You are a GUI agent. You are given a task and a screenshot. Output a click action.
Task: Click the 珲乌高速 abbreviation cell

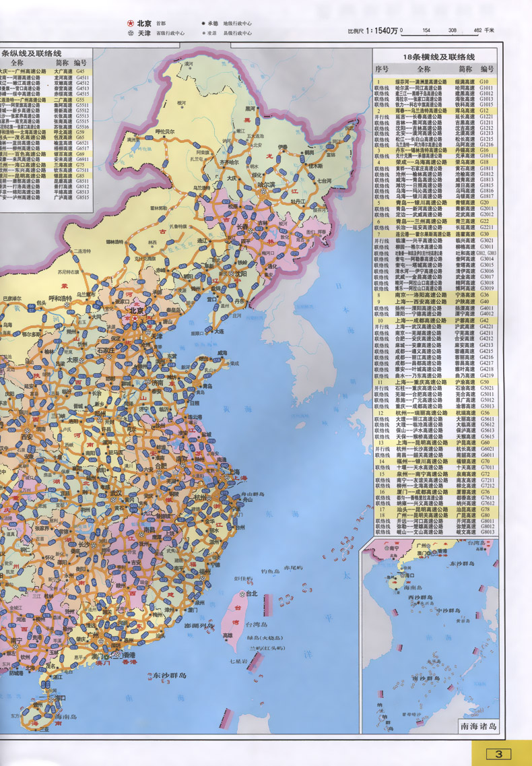464,111
